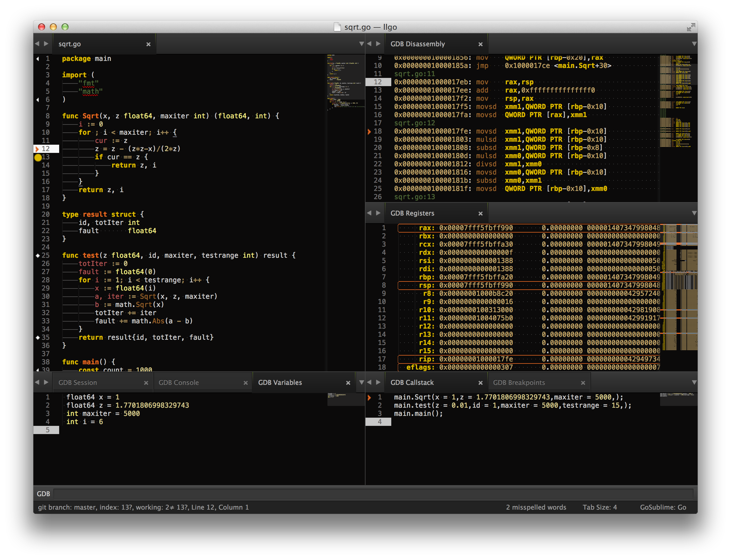Click previous tab arrow in Callstack pane
The width and height of the screenshot is (731, 560).
369,382
